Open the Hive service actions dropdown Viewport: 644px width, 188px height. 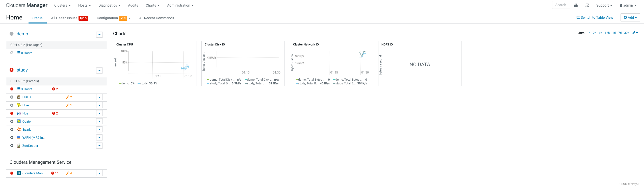click(x=99, y=105)
